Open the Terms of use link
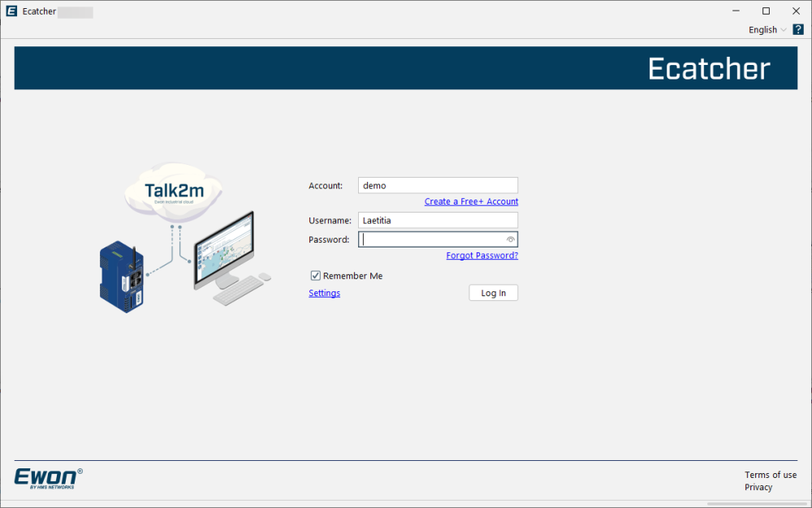The height and width of the screenshot is (508, 812). [x=770, y=475]
